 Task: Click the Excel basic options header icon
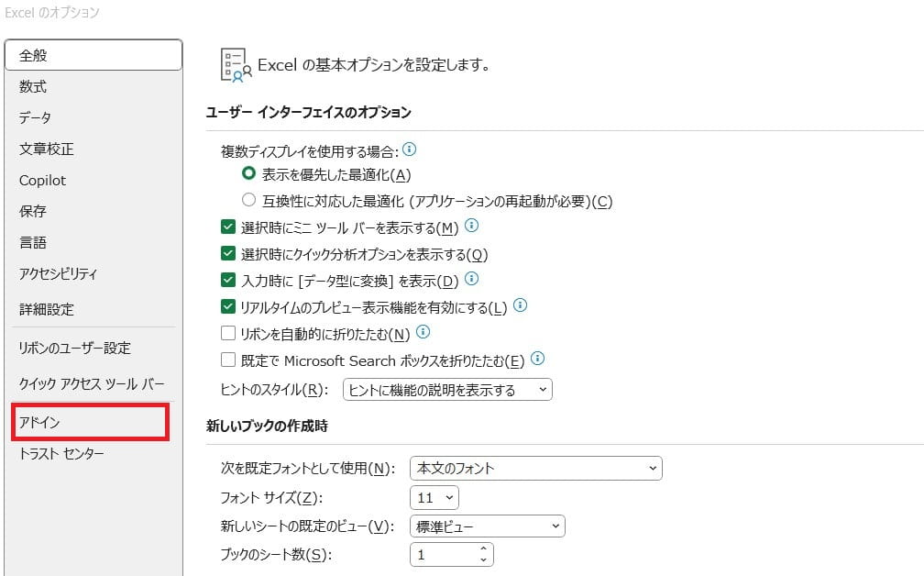[x=236, y=65]
